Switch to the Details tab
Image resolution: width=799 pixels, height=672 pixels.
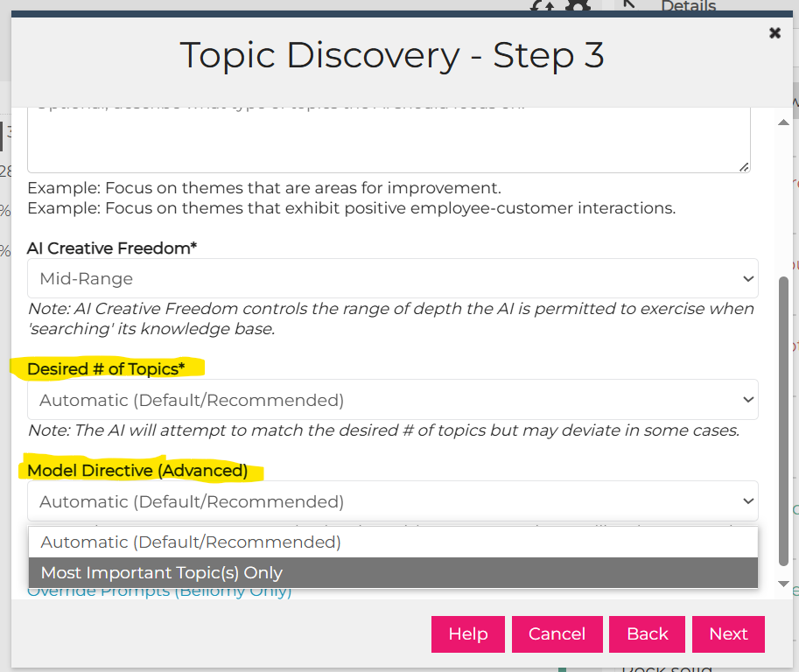point(689,5)
